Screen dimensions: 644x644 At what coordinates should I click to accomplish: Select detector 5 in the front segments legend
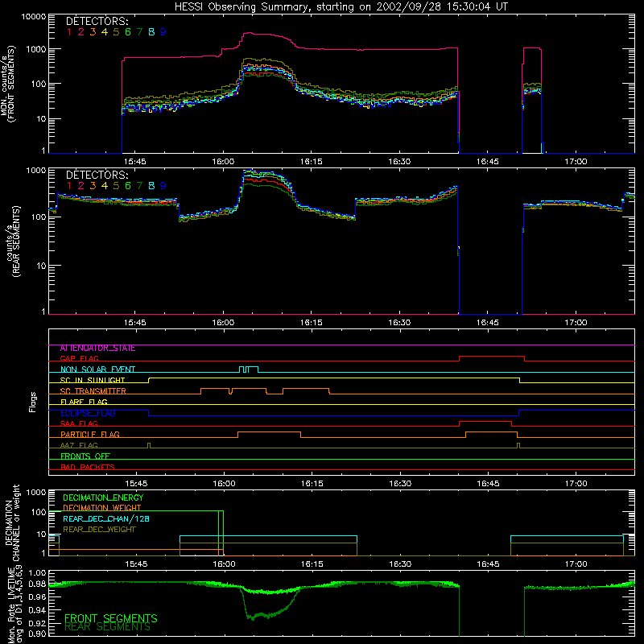tap(116, 32)
